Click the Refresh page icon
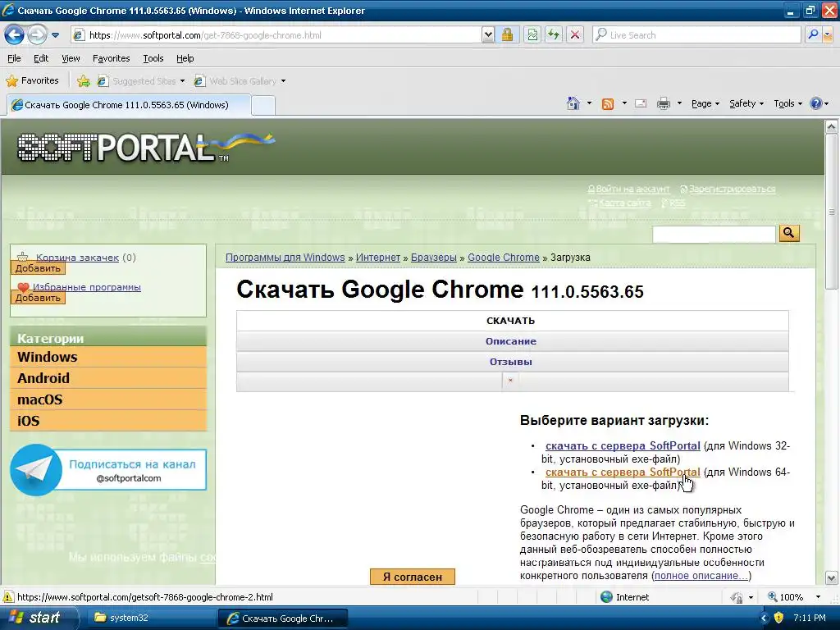Viewport: 840px width, 630px height. click(x=554, y=35)
